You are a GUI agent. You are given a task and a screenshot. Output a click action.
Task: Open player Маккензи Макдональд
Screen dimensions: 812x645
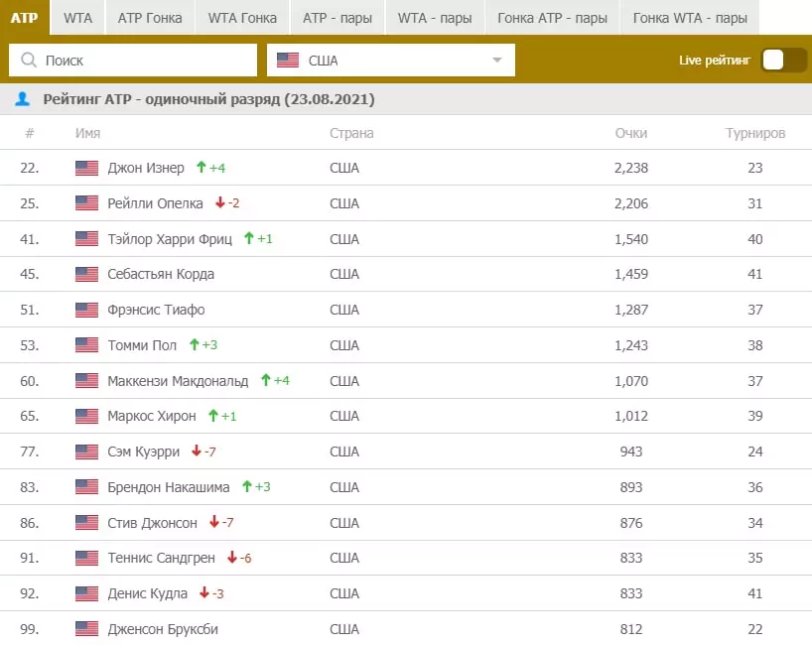click(178, 381)
